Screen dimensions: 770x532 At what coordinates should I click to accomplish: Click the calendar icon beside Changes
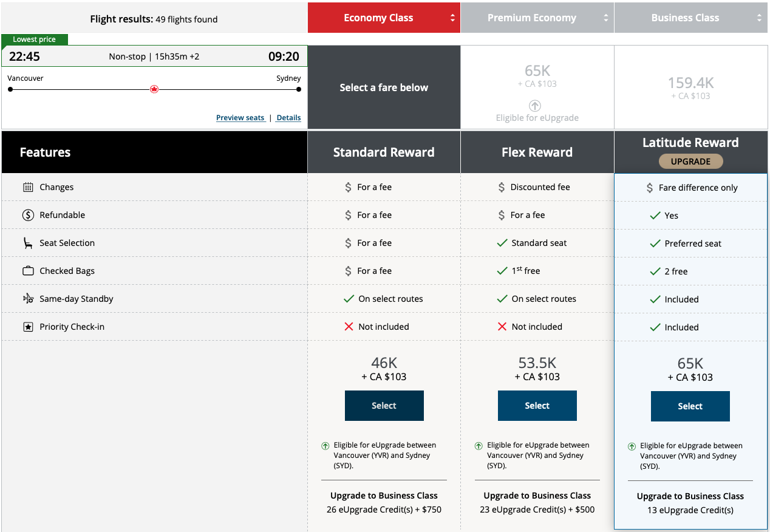[x=28, y=187]
